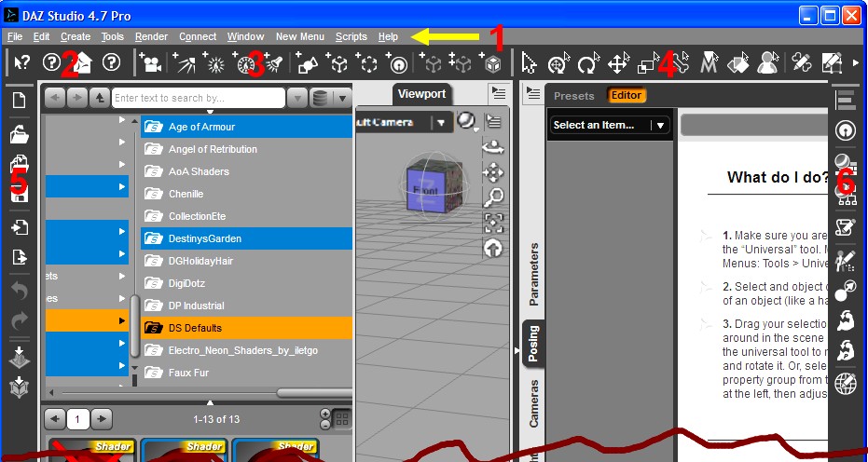The image size is (868, 462).
Task: Create a new scene file
Action: click(20, 101)
